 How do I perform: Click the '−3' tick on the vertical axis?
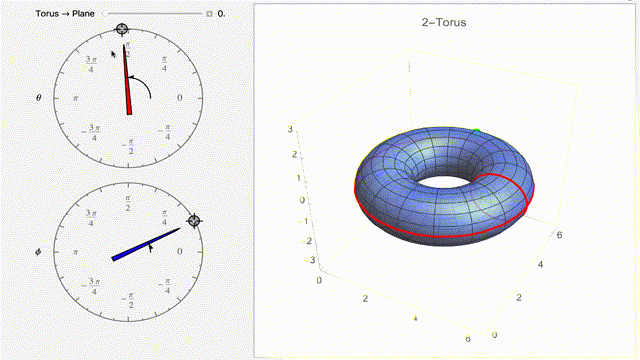point(311,260)
